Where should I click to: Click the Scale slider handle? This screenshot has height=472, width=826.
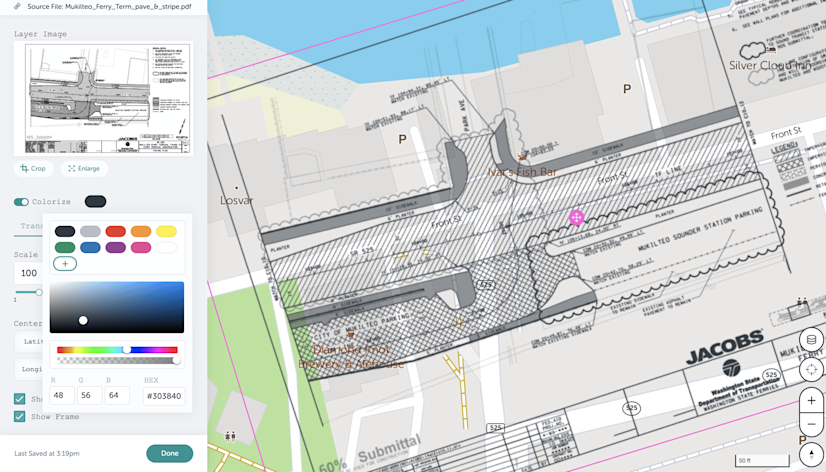(39, 292)
